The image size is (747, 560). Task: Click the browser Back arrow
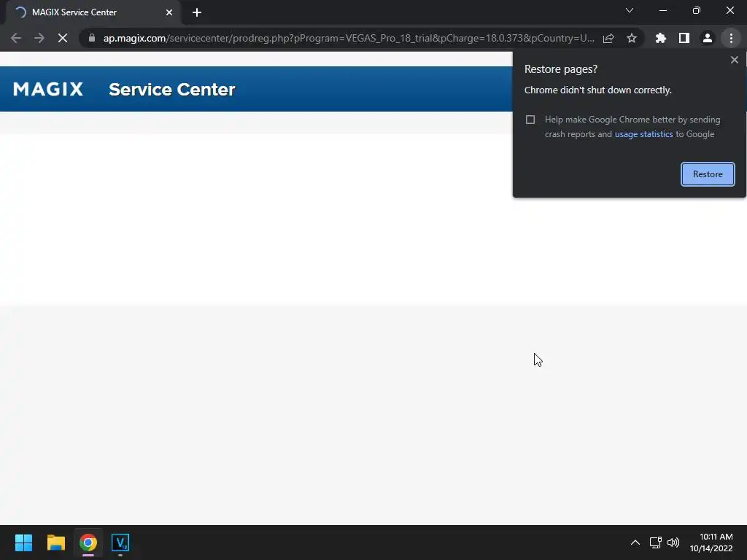click(16, 38)
